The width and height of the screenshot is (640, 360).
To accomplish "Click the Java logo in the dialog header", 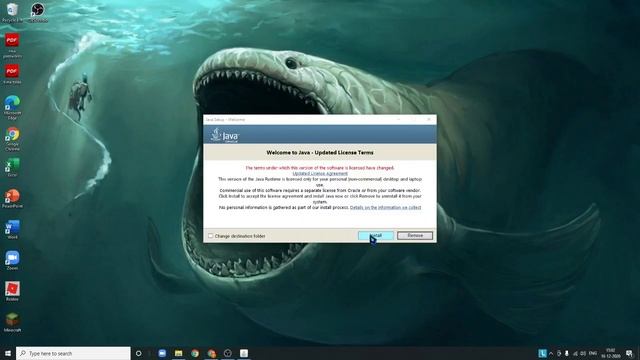I will (225, 135).
